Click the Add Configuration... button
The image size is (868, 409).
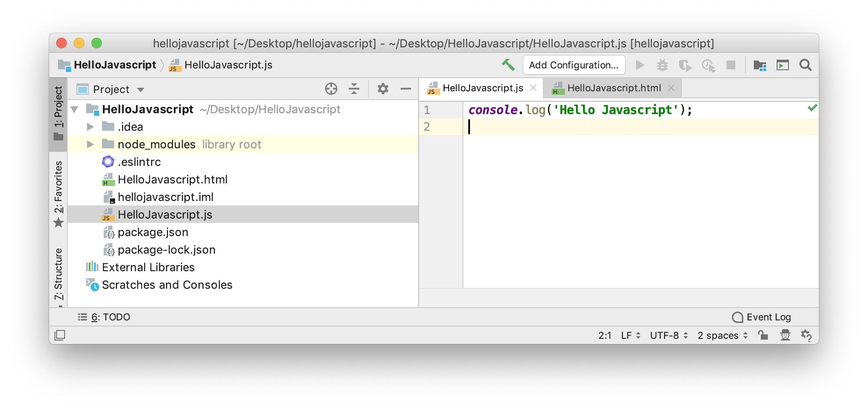pos(573,65)
